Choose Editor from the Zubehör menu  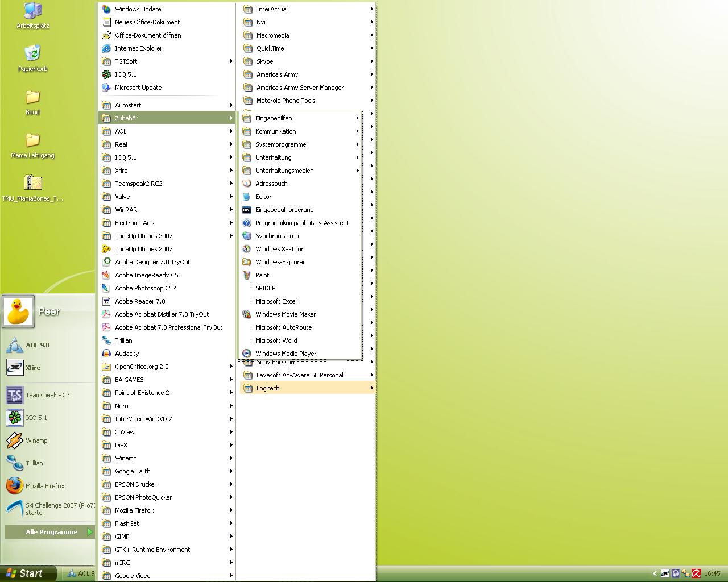click(x=263, y=197)
